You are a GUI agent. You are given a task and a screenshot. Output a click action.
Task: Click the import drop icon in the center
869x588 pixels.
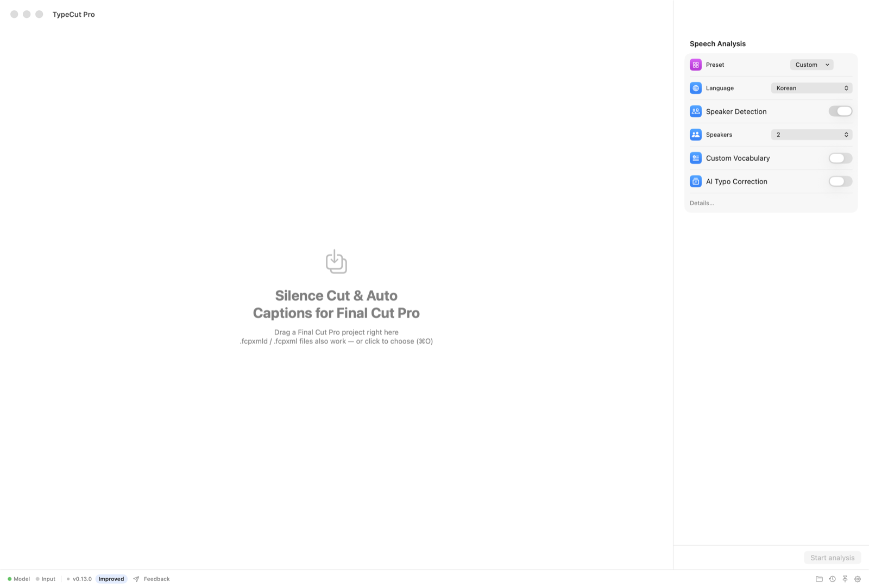coord(336,261)
